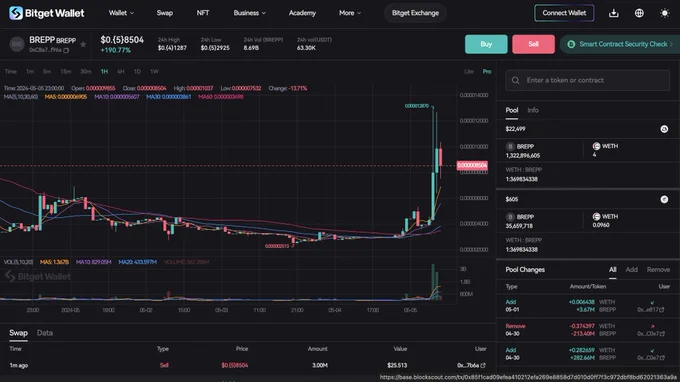
Task: Click the BREPP token avatar icon
Action: tap(17, 44)
